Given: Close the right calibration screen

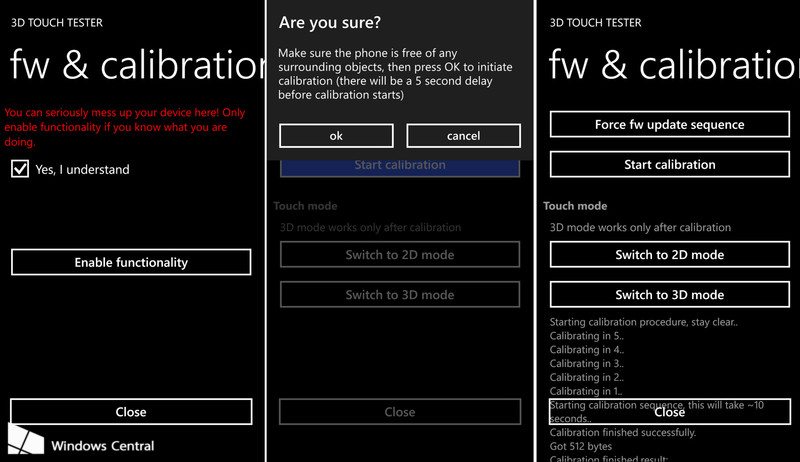Looking at the screenshot, I should tap(669, 411).
